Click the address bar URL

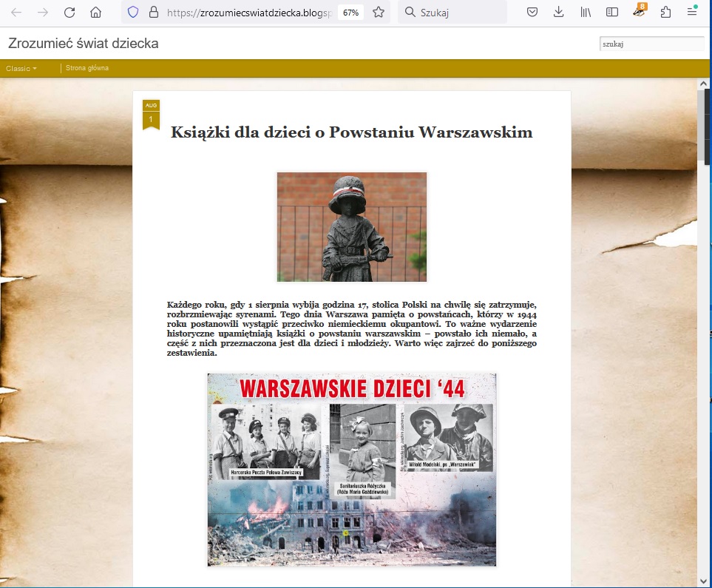coord(250,13)
